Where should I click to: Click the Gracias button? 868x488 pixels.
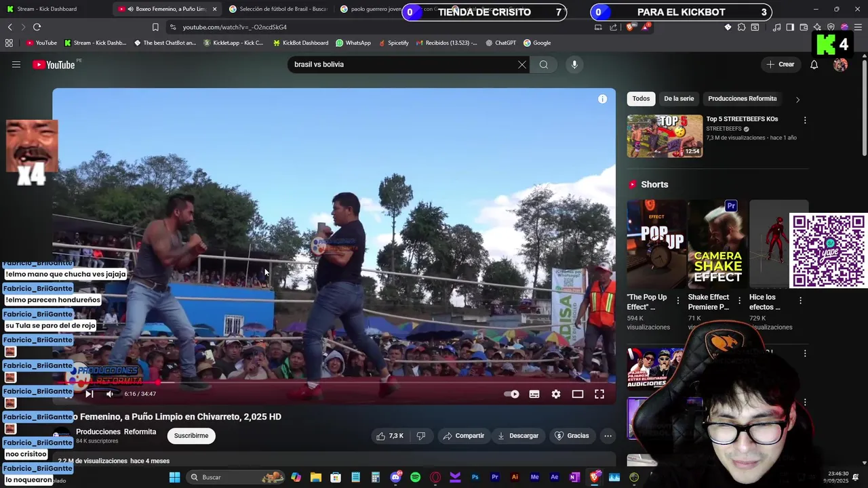(x=572, y=436)
